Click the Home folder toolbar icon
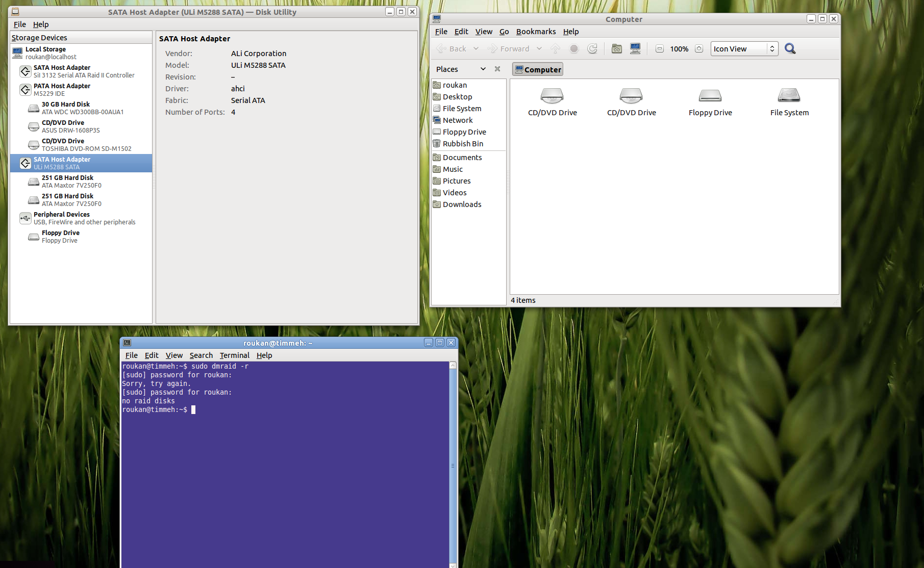The image size is (924, 568). pos(617,49)
